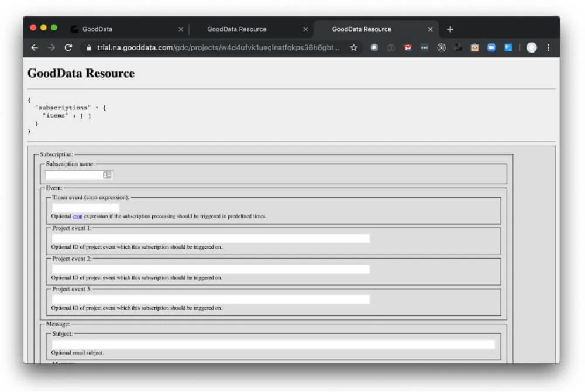Open the Chrome profile avatar

[532, 48]
